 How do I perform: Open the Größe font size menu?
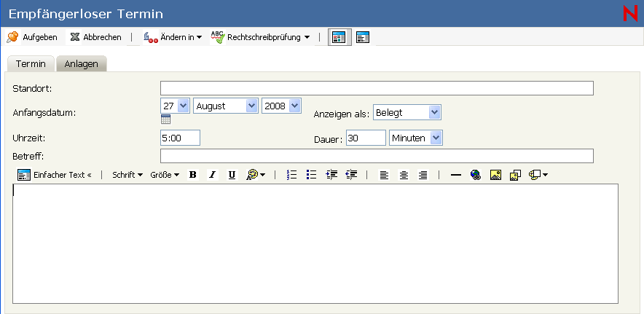point(165,175)
